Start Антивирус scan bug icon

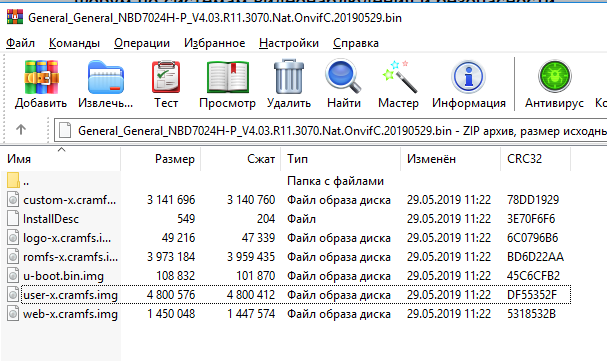point(555,76)
